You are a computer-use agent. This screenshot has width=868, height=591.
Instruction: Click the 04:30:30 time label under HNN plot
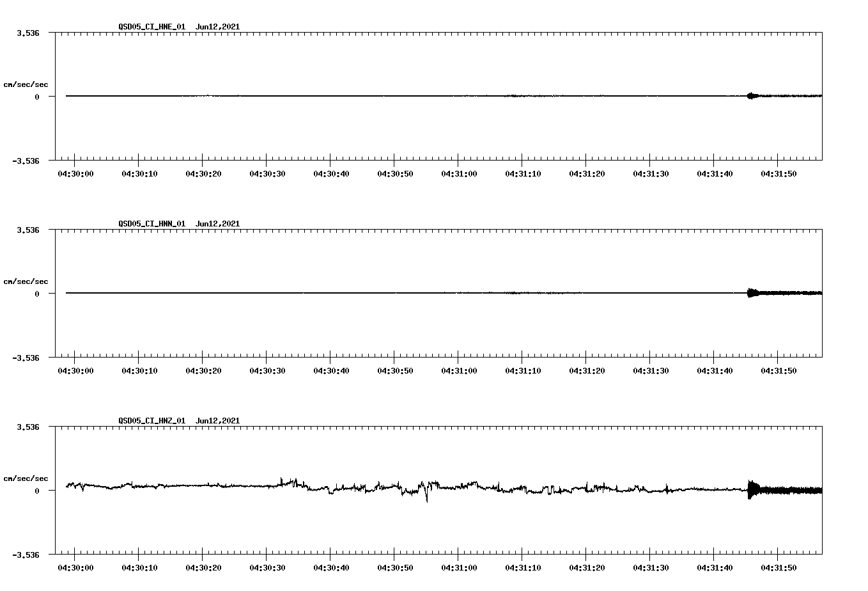coord(267,371)
